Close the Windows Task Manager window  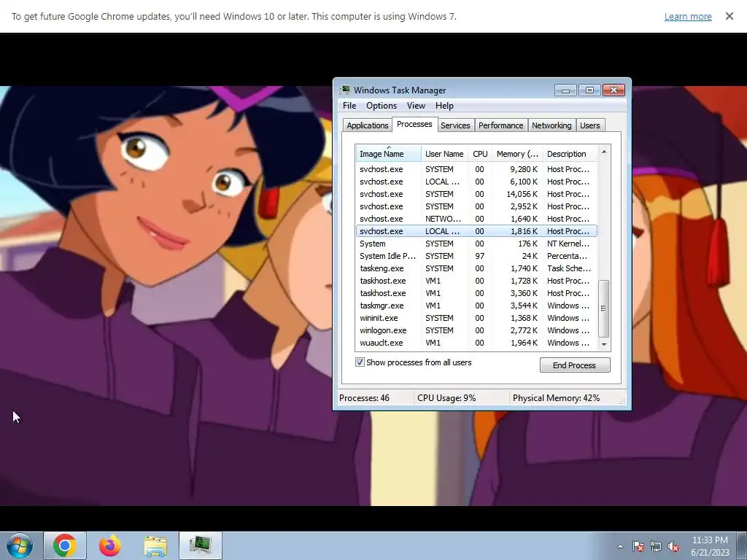(614, 90)
